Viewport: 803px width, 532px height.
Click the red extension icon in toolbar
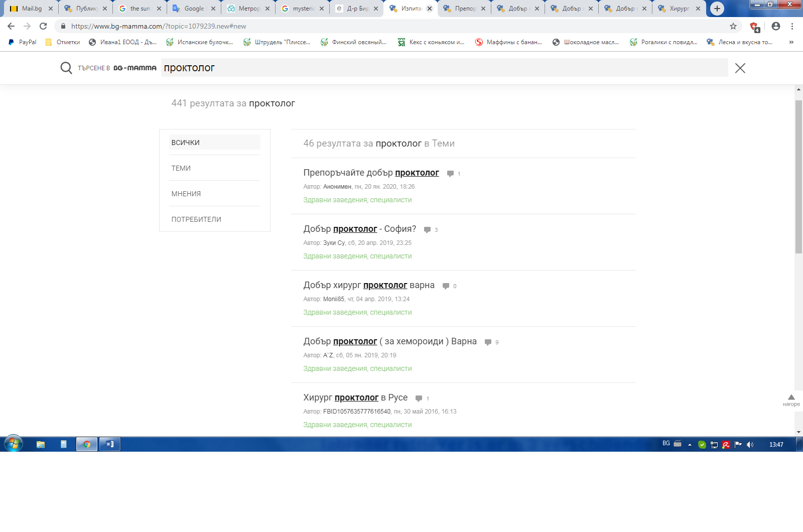pos(754,27)
